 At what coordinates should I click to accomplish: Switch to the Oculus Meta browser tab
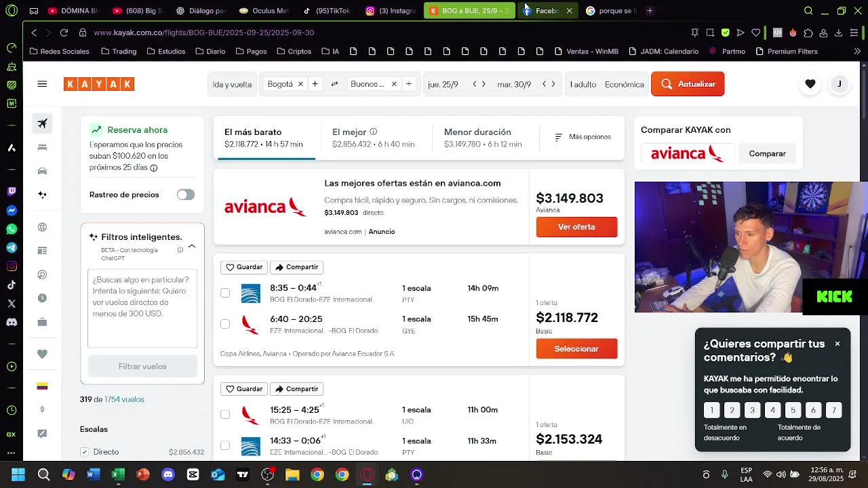(x=264, y=11)
